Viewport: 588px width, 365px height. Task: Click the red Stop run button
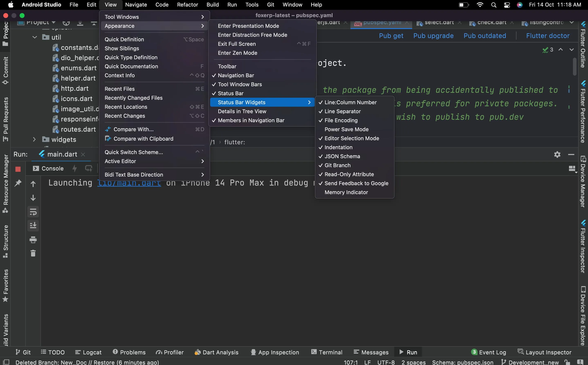[18, 169]
